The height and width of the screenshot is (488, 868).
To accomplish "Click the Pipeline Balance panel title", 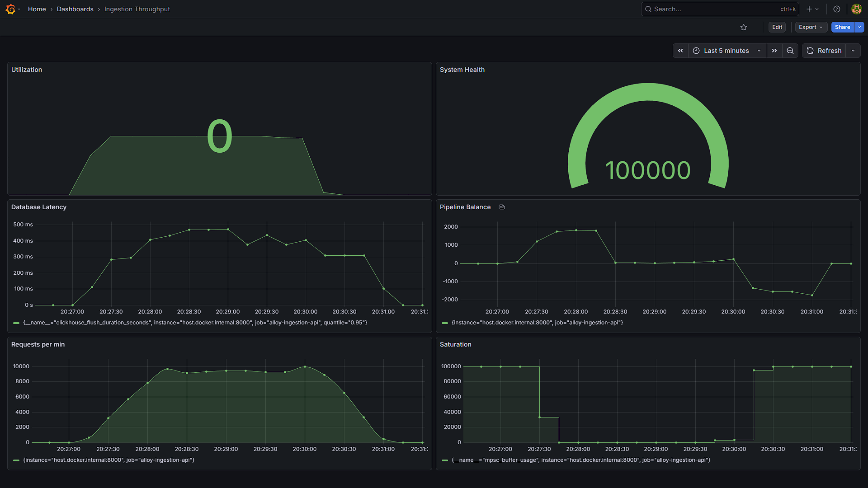I will coord(465,207).
